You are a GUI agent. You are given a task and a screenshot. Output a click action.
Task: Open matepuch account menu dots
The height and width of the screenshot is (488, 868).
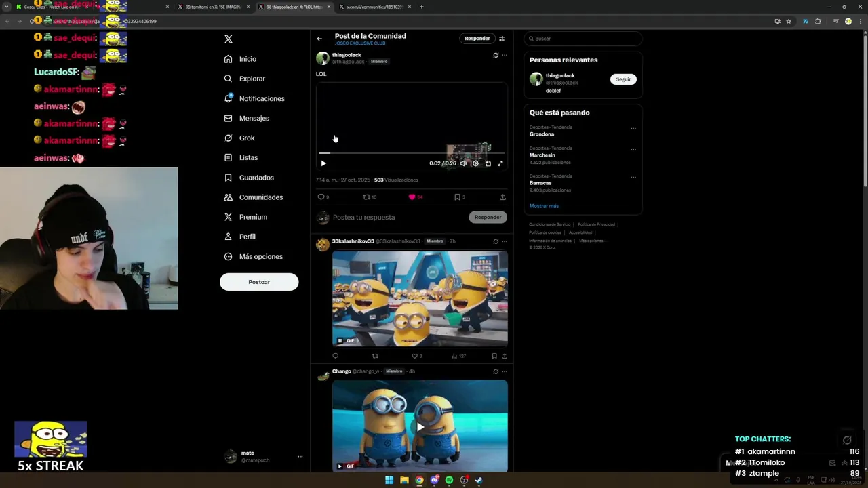(x=300, y=457)
